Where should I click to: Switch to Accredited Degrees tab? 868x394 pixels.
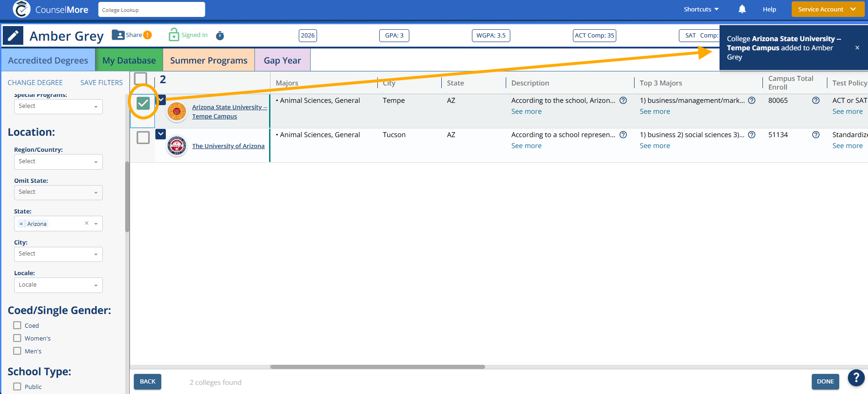pyautogui.click(x=48, y=60)
